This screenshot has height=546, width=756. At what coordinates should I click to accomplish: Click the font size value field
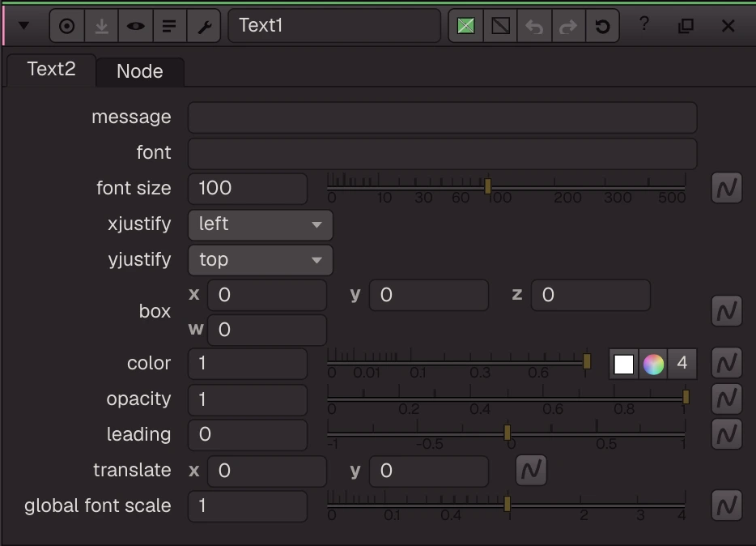coord(248,188)
